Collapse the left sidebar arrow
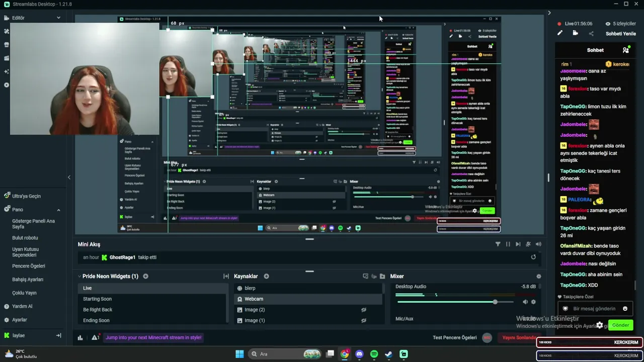 pyautogui.click(x=69, y=177)
